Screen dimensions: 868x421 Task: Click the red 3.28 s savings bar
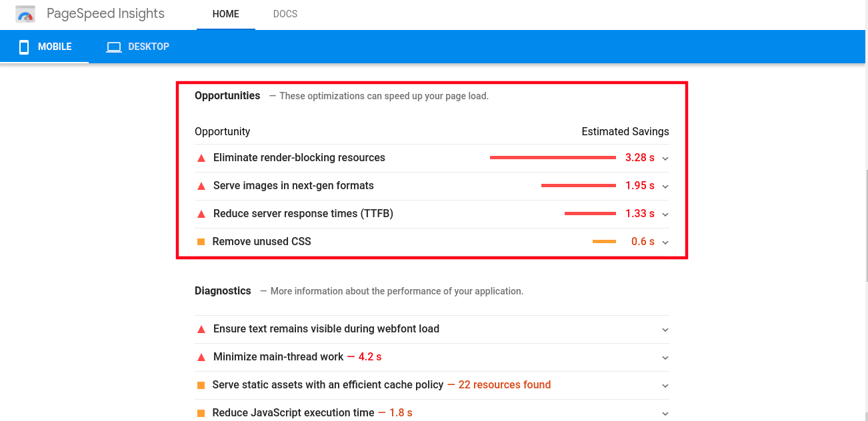tap(553, 158)
